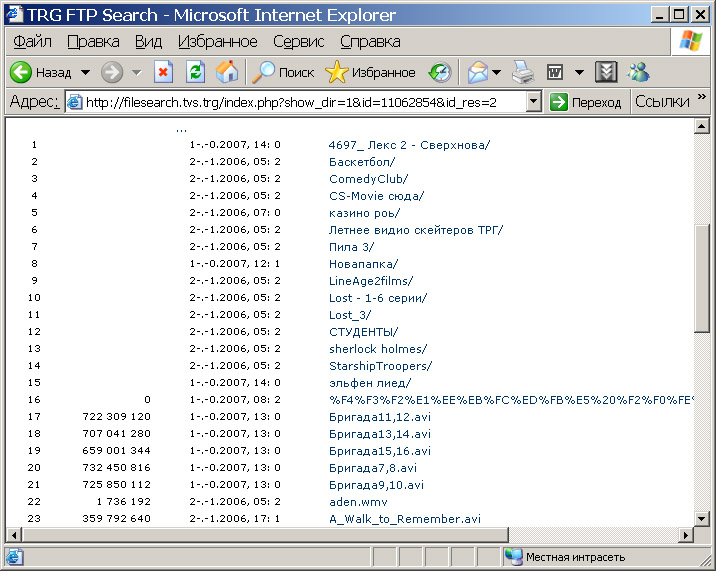
Task: Open the ComedyClub/ folder link
Action: 368,179
